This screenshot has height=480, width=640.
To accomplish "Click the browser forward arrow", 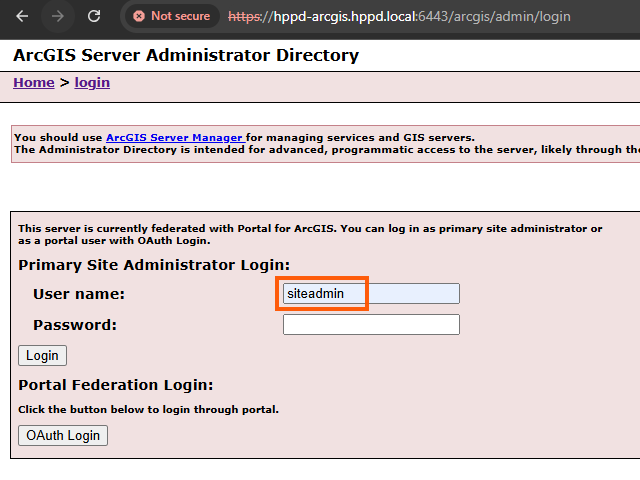I will [58, 16].
